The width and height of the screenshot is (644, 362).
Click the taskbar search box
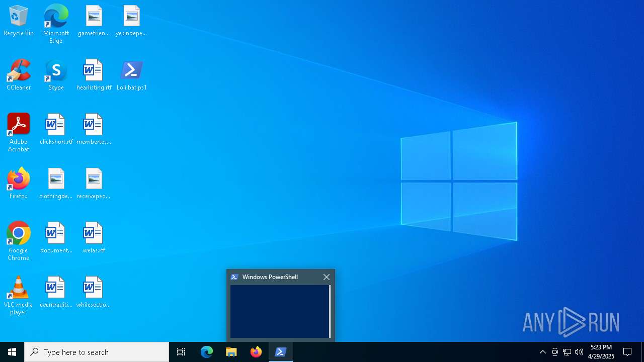click(x=97, y=352)
